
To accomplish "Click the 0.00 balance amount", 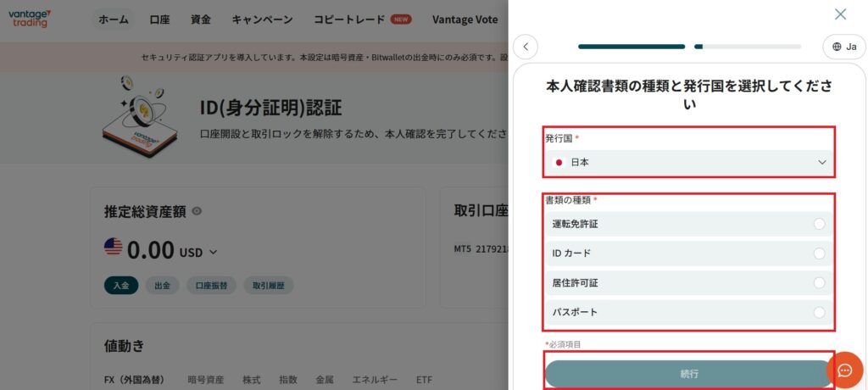I will [151, 250].
